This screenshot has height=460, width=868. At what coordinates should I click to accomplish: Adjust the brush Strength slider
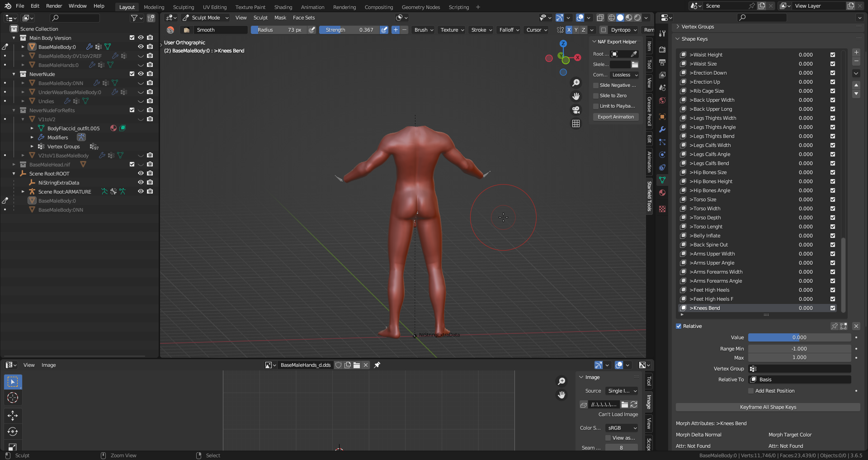[x=349, y=30]
